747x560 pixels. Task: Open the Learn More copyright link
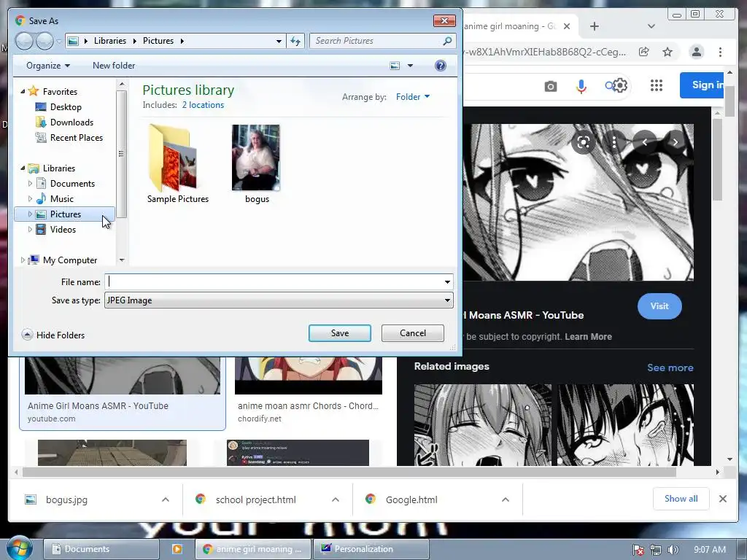[589, 337]
